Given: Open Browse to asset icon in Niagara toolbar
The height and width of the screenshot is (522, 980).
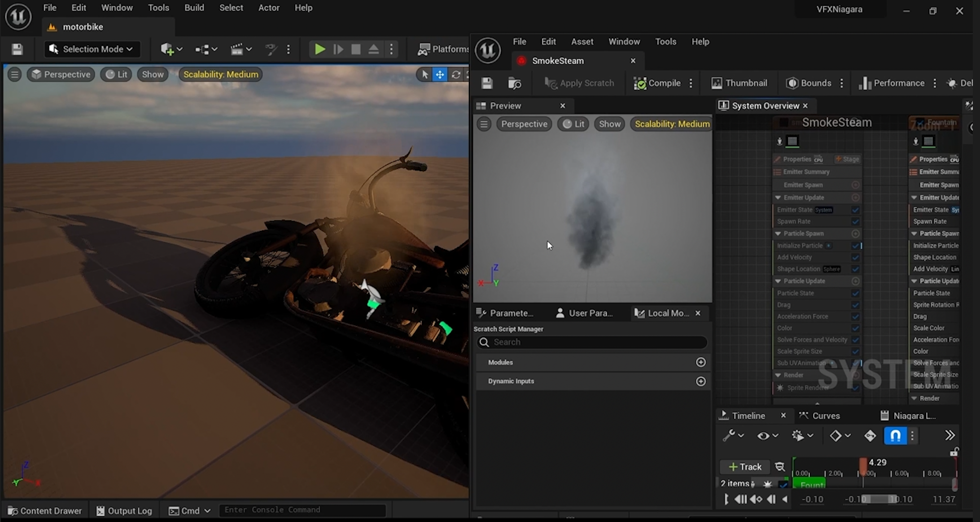Looking at the screenshot, I should pyautogui.click(x=515, y=83).
